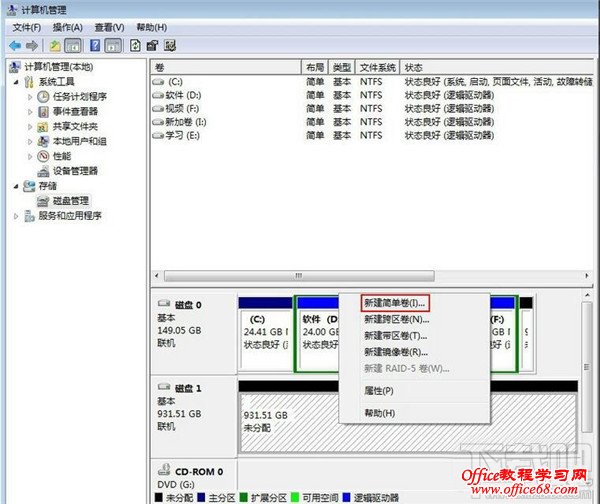The image size is (600, 504).
Task: Click the Local Users and Groups icon
Action: [43, 141]
